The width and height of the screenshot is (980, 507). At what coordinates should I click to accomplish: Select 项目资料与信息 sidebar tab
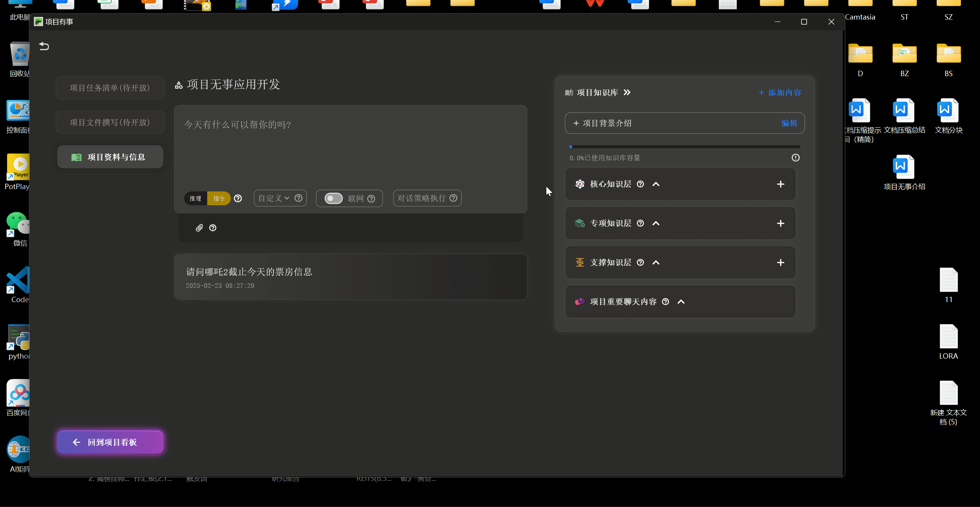[110, 157]
